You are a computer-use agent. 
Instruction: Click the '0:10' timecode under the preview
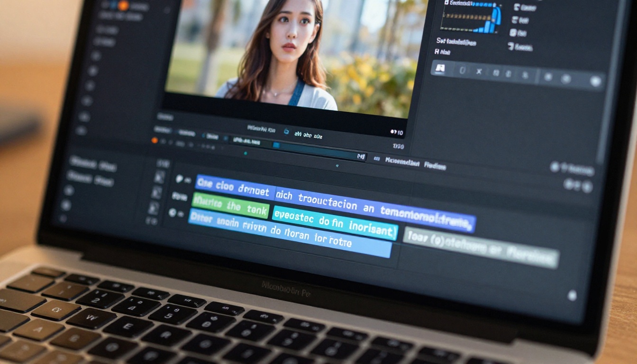pos(397,133)
